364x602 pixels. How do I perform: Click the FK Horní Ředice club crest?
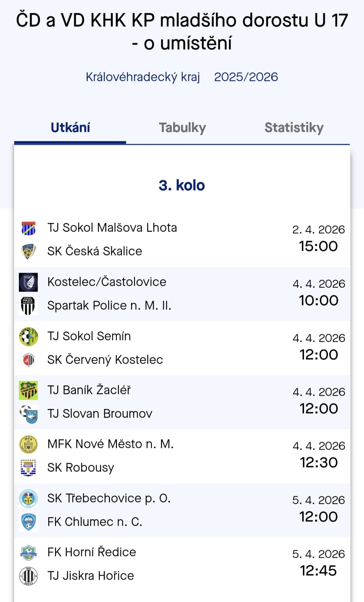(28, 552)
